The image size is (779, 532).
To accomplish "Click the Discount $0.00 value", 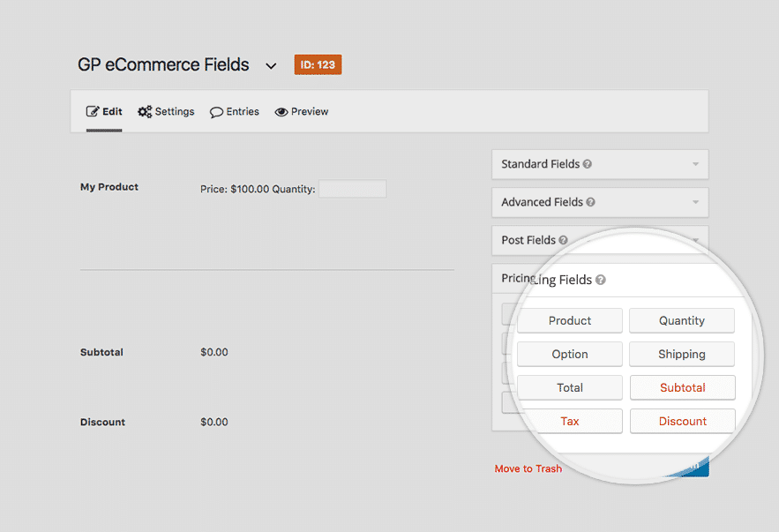I will pos(214,422).
